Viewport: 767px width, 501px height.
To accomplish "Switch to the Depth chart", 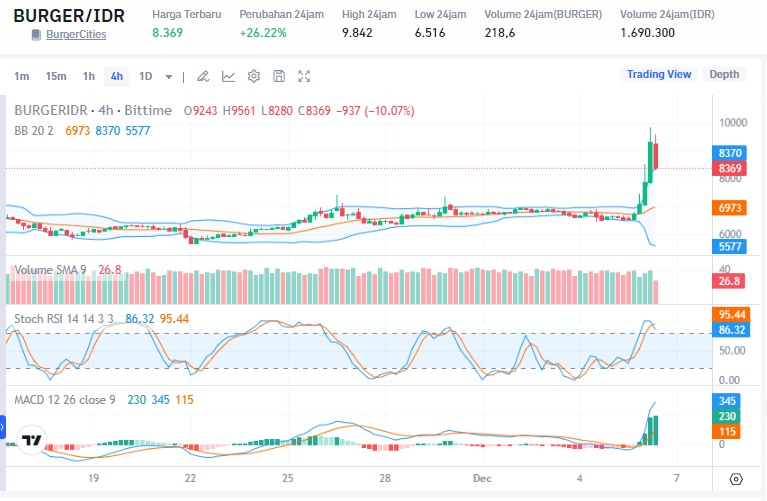I will point(724,74).
